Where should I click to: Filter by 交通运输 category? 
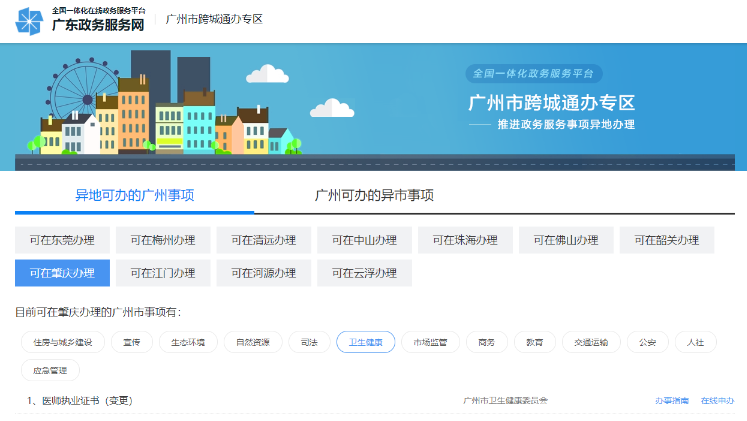[x=591, y=342]
